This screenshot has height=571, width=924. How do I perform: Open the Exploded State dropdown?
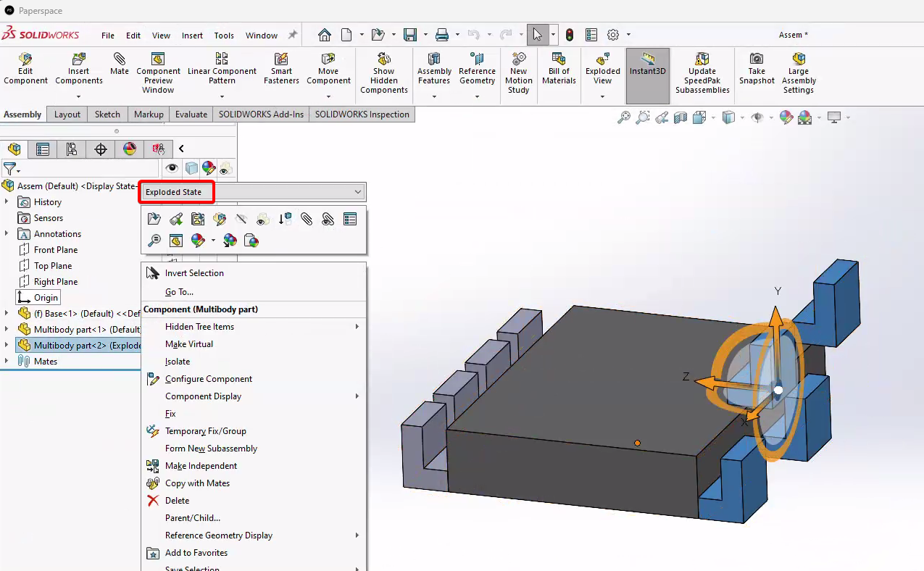click(358, 192)
